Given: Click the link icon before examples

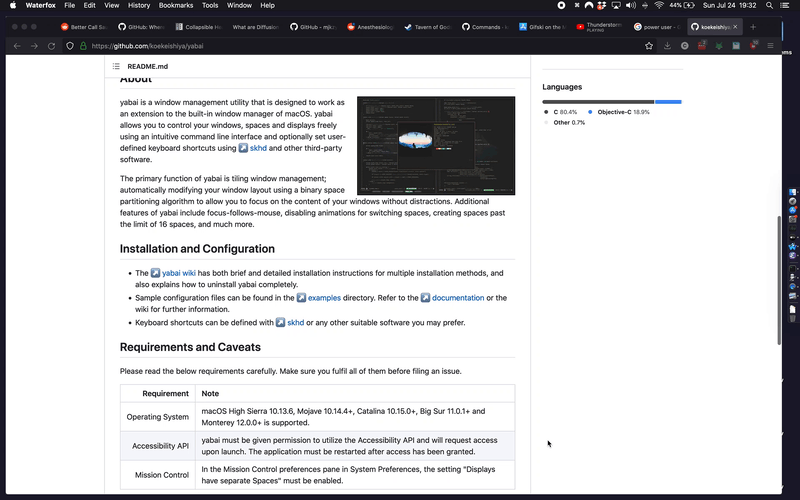Looking at the screenshot, I should tap(302, 298).
